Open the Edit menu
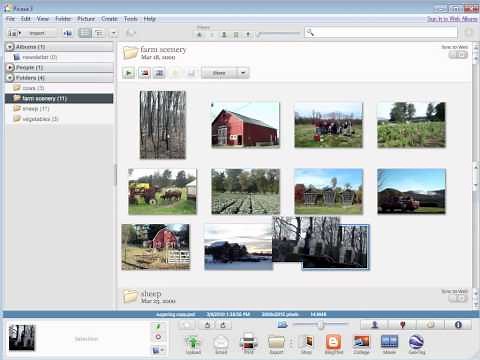The image size is (480, 360). pos(26,19)
